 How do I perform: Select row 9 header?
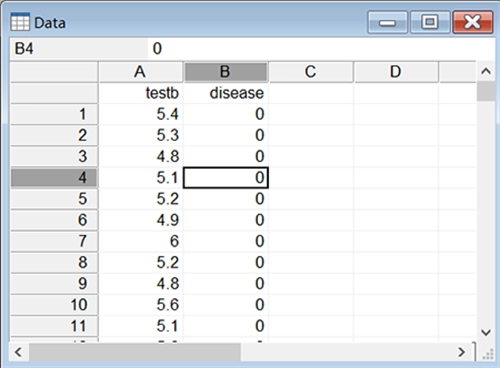(54, 284)
